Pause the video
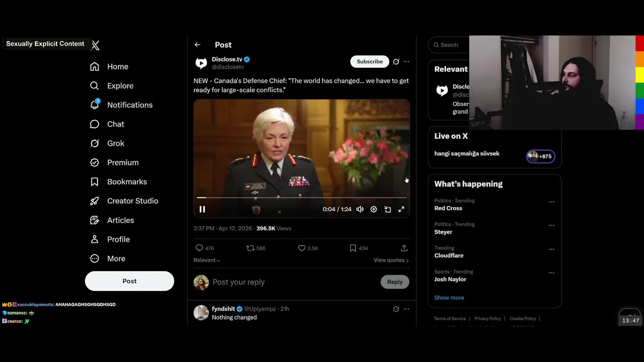This screenshot has width=644, height=362. click(202, 209)
